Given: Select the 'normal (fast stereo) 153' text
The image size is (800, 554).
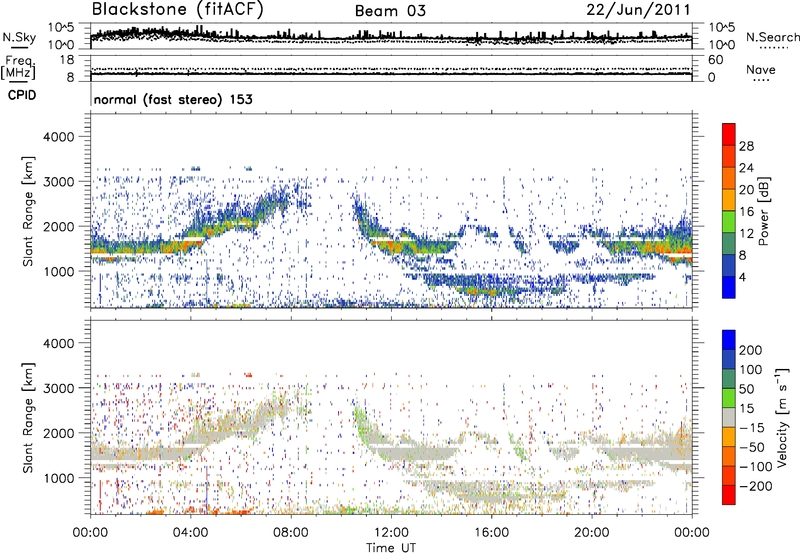Looking at the screenshot, I should (172, 100).
